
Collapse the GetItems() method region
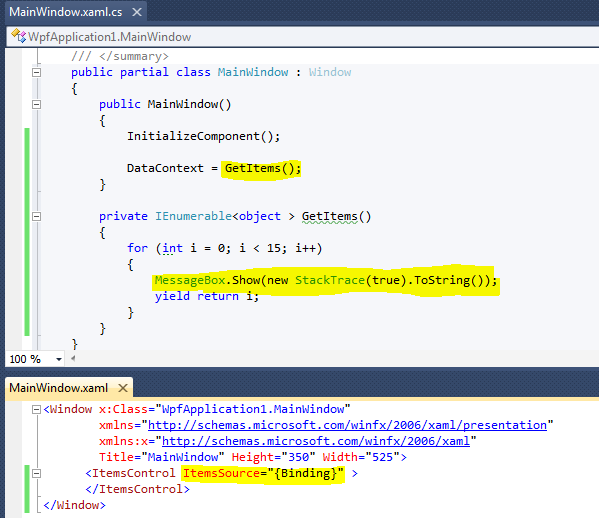(x=36, y=217)
